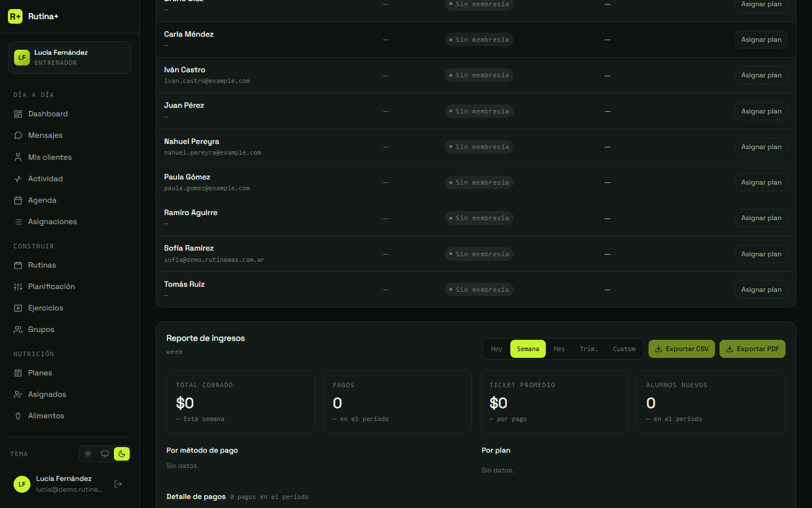Click the Ticket Promedio summary card
The height and width of the screenshot is (508, 812).
point(554,402)
